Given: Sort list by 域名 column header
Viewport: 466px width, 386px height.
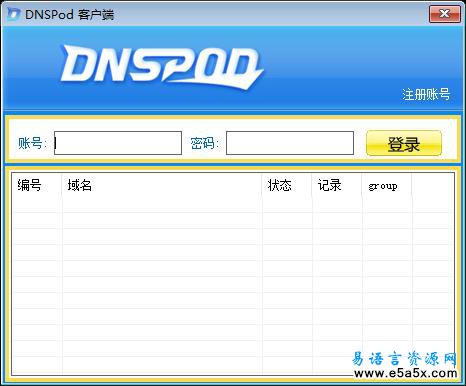Looking at the screenshot, I should [x=162, y=185].
